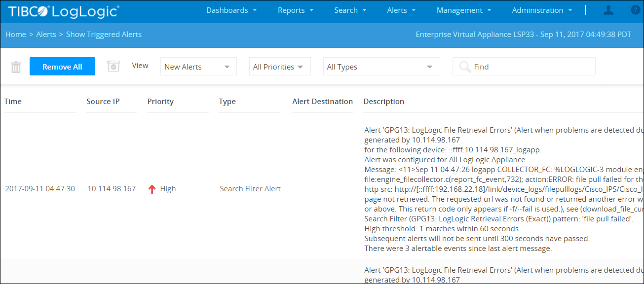Click the archive box icon beside View

[x=114, y=66]
